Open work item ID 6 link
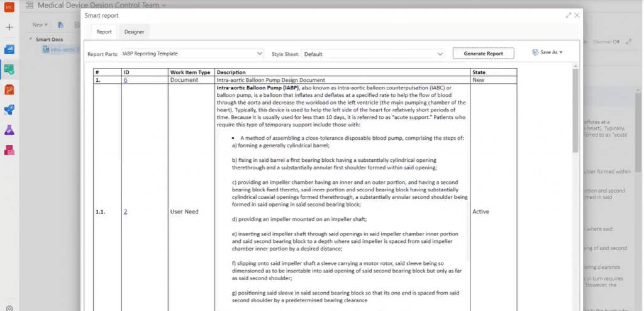 click(125, 80)
